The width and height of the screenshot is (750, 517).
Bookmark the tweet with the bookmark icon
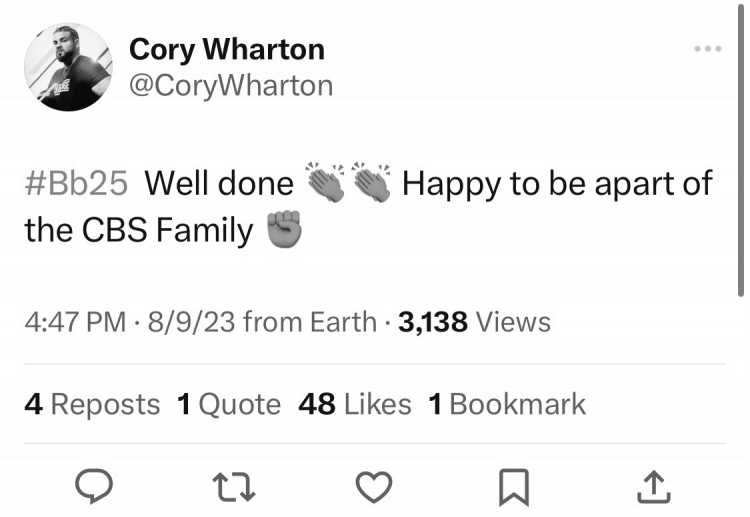pos(514,487)
